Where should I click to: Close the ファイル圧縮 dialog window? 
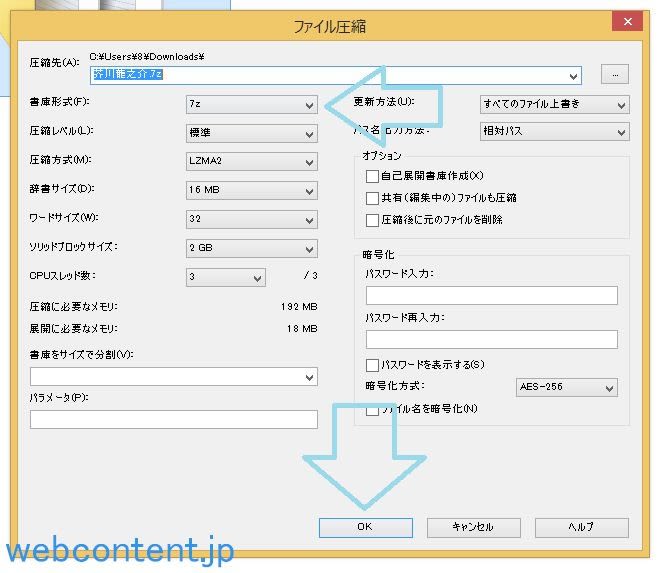point(628,21)
